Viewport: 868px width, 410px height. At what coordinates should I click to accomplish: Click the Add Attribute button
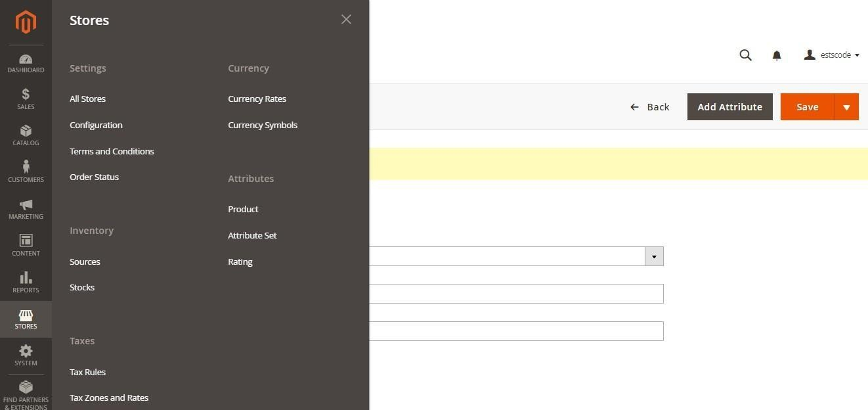729,107
